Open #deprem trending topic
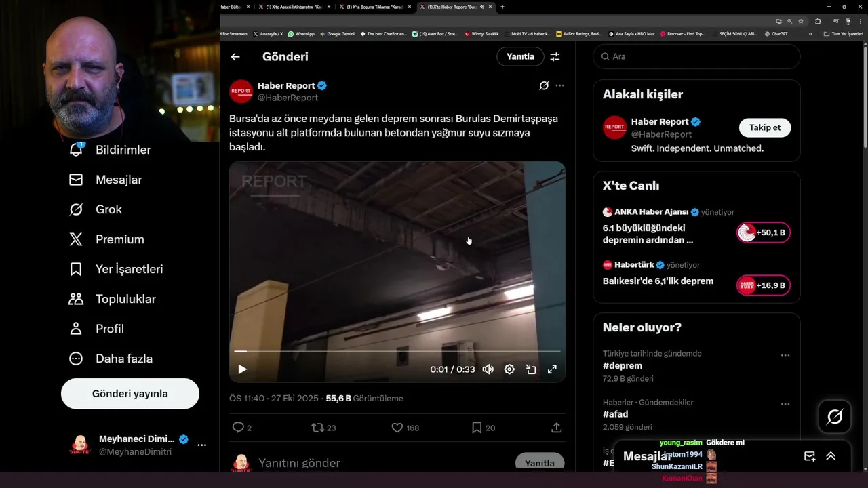 point(623,366)
